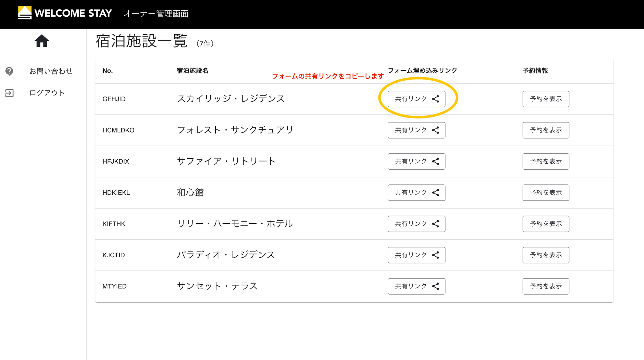
Task: Show reservations for パラディオ・レジデンス
Action: 546,255
